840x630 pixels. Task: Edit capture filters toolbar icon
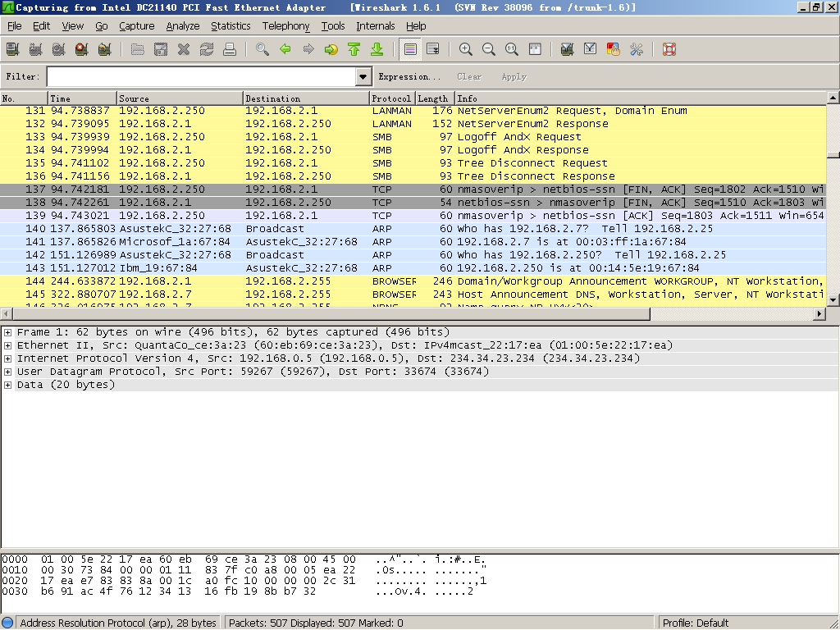pyautogui.click(x=568, y=49)
